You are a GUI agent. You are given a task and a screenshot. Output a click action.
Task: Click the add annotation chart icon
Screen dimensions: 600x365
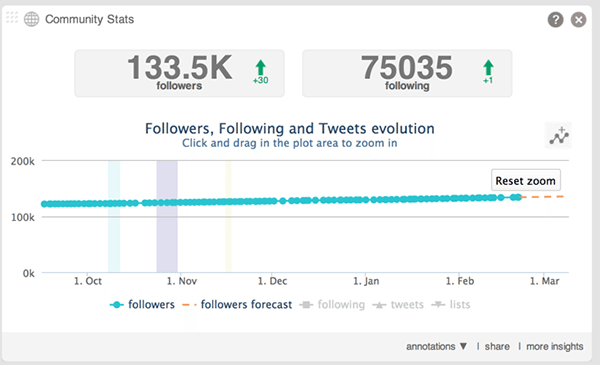pos(559,135)
